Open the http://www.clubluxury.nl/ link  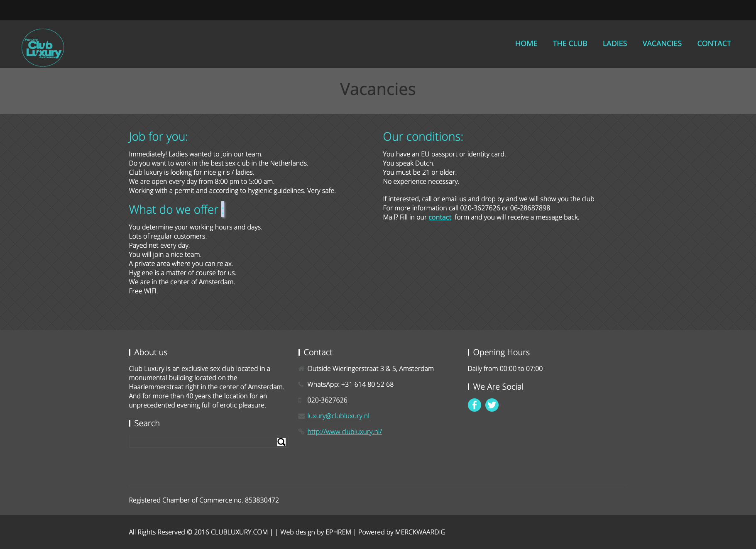(x=344, y=432)
